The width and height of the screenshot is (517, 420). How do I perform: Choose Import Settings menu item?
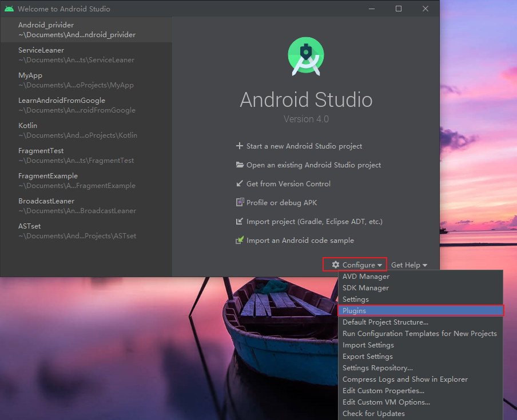tap(421, 345)
